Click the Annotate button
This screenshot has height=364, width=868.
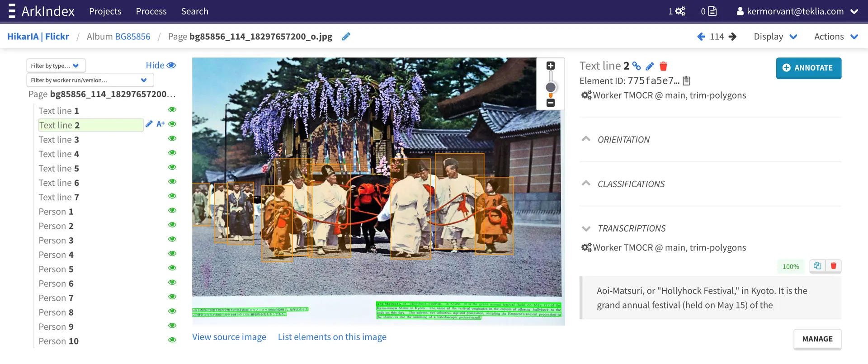(808, 68)
